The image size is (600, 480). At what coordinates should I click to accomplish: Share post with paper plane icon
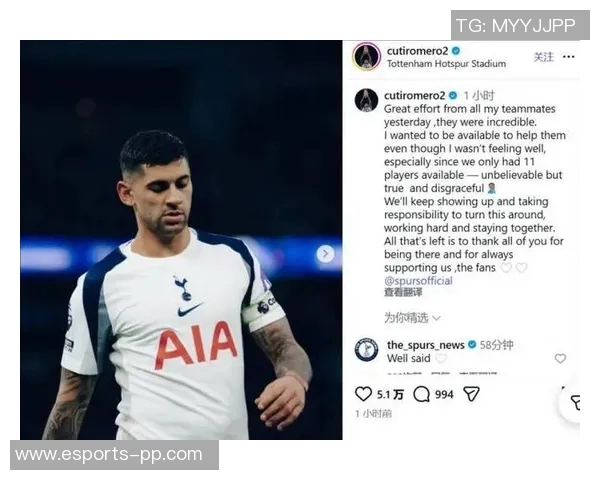(x=471, y=394)
